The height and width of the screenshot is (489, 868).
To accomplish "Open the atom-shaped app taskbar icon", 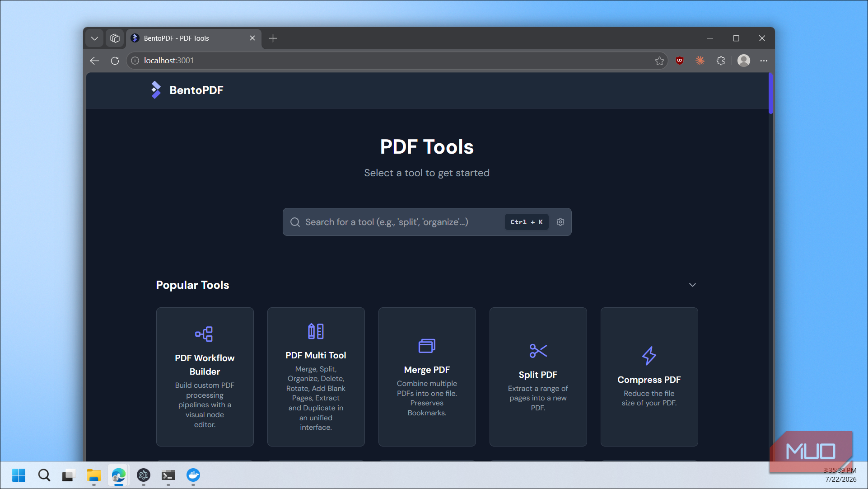I will tap(143, 475).
